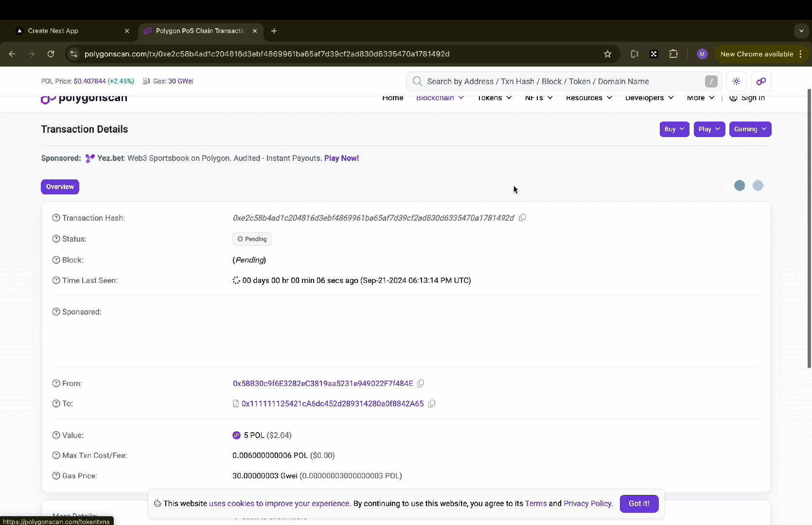Viewport: 812px width, 525px height.
Task: Click help icon beside Max Txn Cost/Fee
Action: tap(56, 455)
